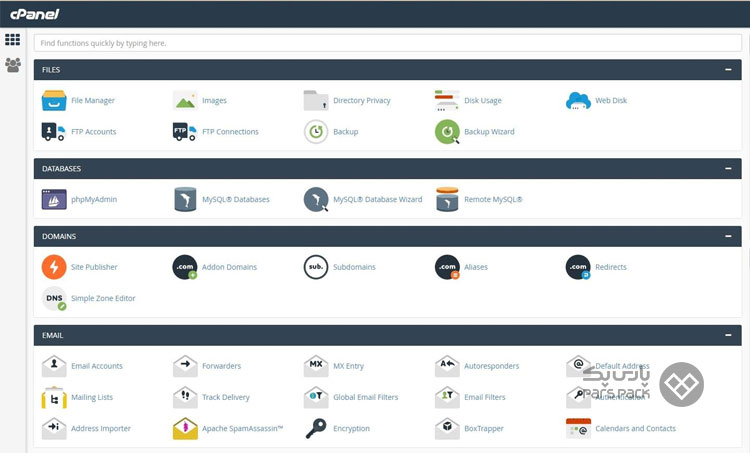
Task: Open the Email Accounts envelope icon
Action: (x=54, y=366)
